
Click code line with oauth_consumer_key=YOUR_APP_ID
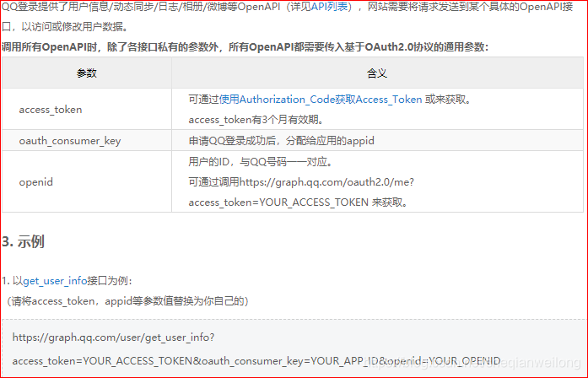[x=256, y=361]
